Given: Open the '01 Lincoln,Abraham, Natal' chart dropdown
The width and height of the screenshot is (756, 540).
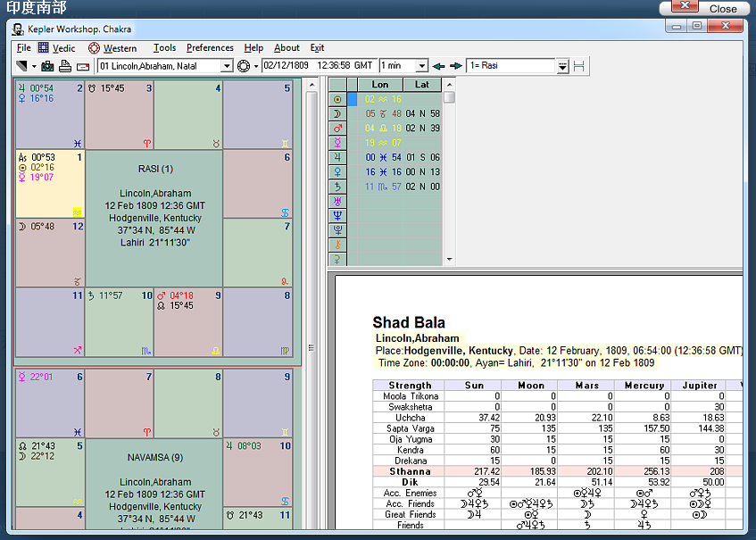Looking at the screenshot, I should tap(227, 66).
